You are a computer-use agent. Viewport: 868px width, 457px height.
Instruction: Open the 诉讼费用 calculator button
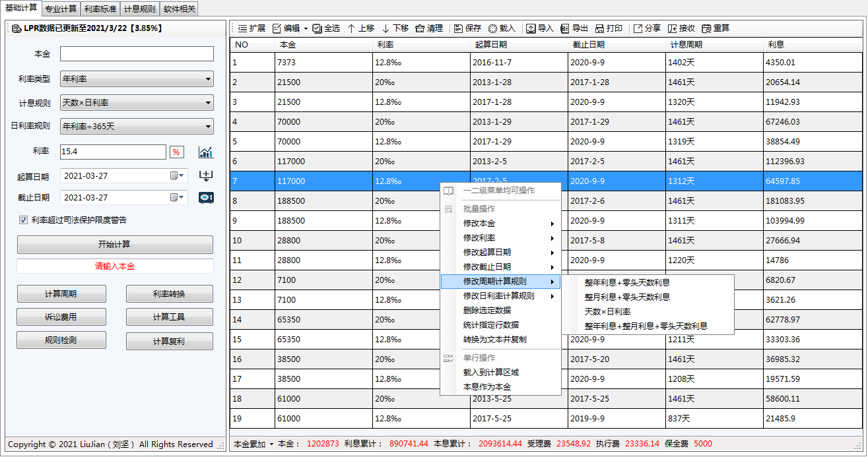tap(61, 317)
